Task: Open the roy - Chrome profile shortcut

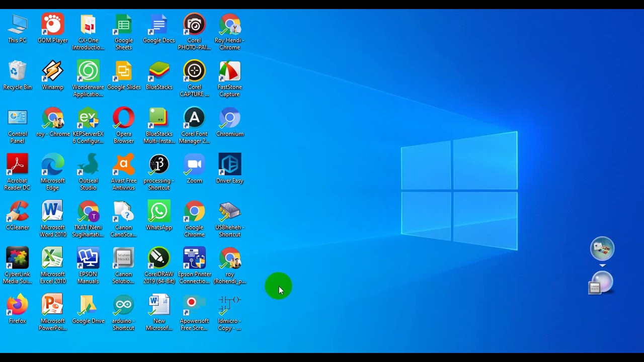Action: (53, 123)
